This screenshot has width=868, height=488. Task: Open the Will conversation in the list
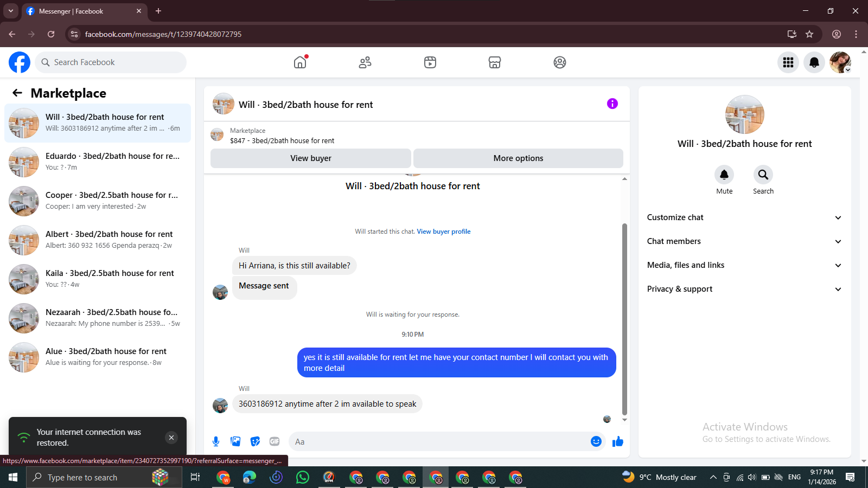98,123
